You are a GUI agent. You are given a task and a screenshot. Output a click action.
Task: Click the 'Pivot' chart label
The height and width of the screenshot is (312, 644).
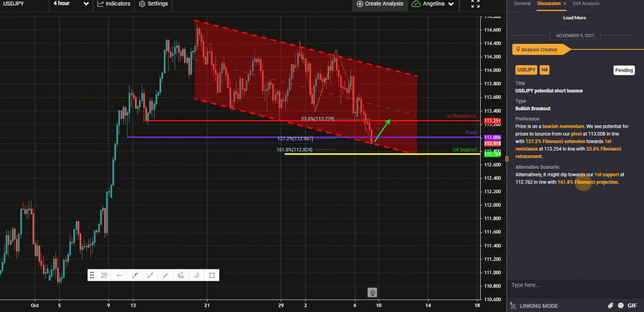(x=471, y=133)
